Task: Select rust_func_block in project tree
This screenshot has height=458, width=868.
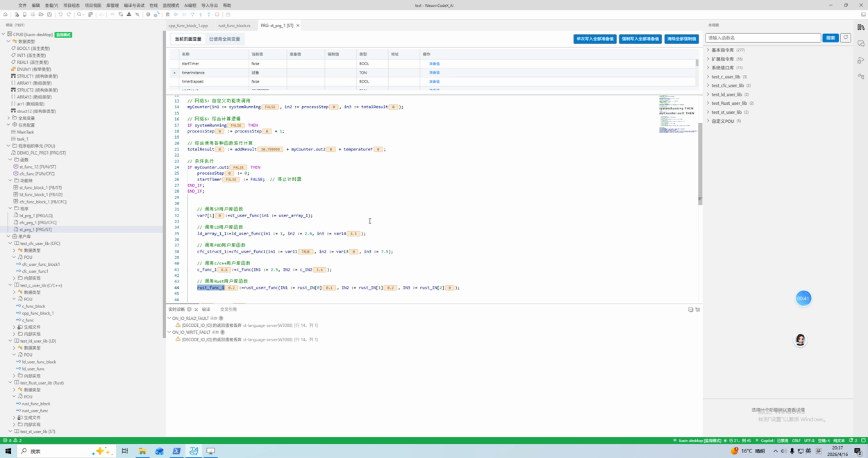Action: pos(35,404)
